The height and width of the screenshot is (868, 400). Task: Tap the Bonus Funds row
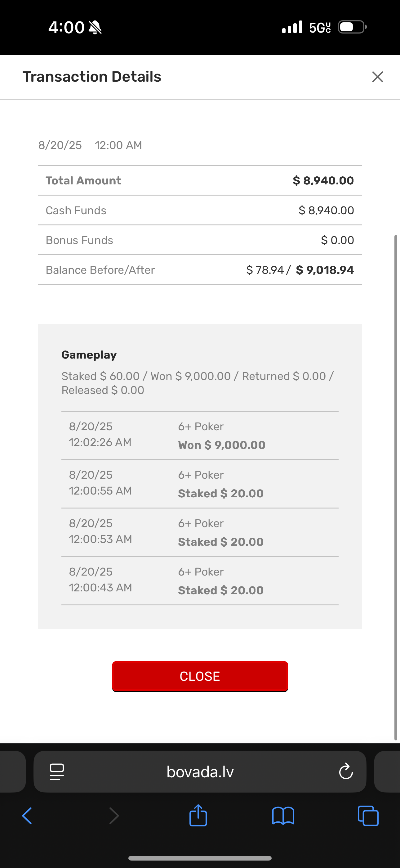(x=200, y=240)
